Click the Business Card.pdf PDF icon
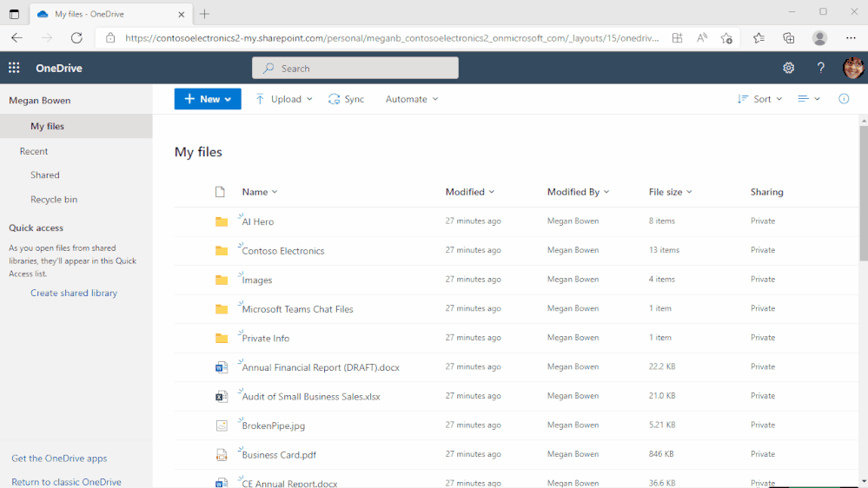This screenshot has width=868, height=488. point(222,455)
